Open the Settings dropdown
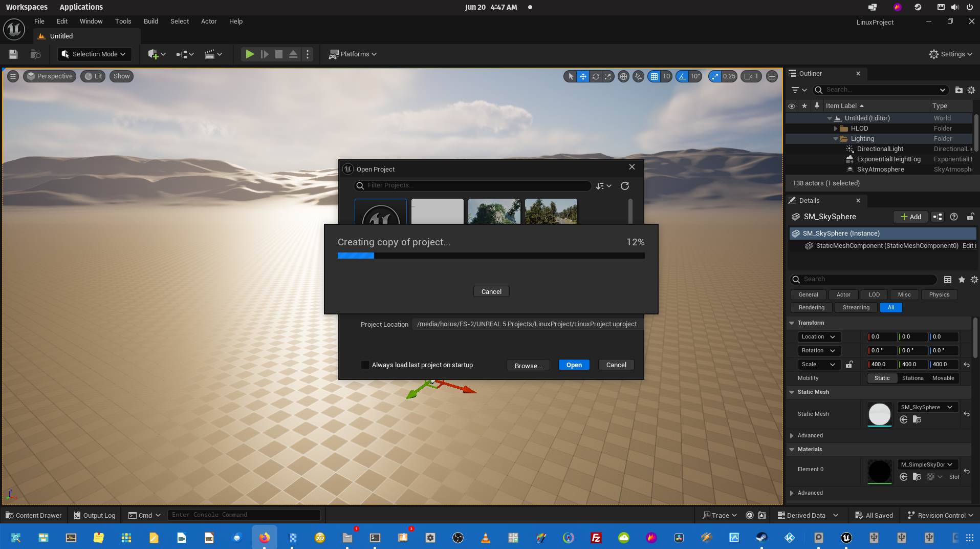Image resolution: width=980 pixels, height=549 pixels. (x=951, y=54)
